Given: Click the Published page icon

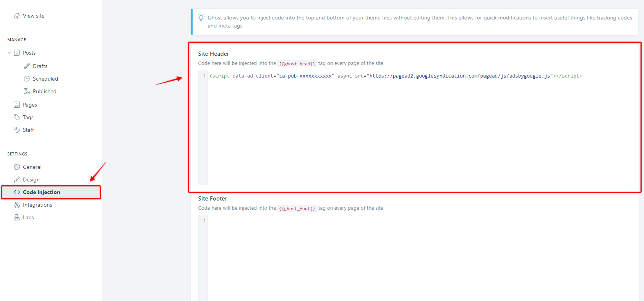Looking at the screenshot, I should pos(27,91).
